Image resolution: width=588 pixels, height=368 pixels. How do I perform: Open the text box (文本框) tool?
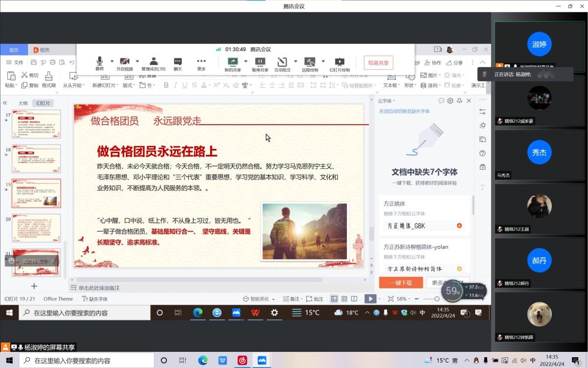tap(391, 80)
